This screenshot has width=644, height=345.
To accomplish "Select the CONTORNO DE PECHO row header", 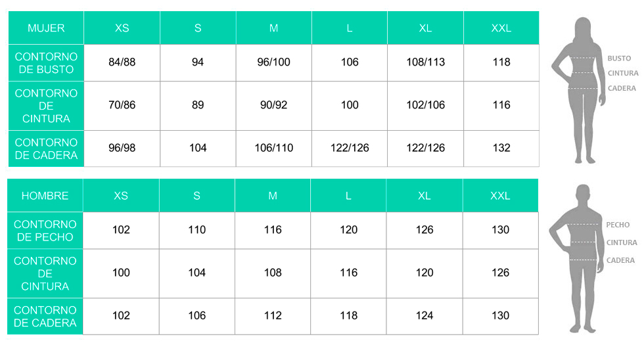I will [45, 230].
